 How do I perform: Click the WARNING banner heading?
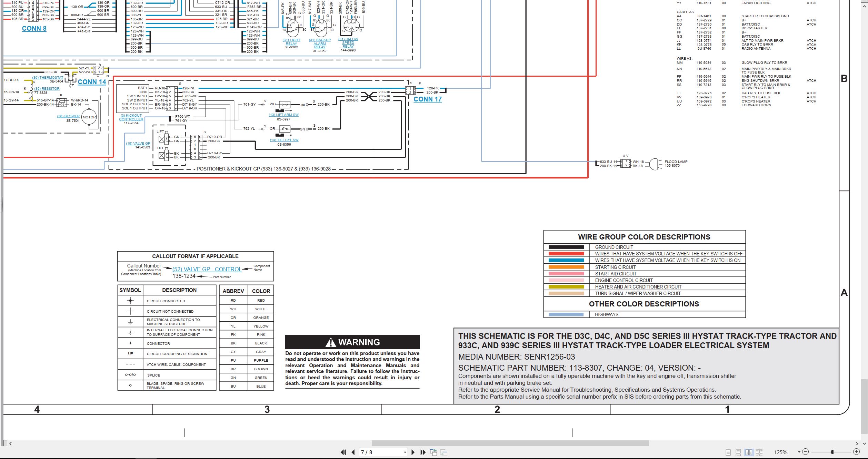point(352,342)
